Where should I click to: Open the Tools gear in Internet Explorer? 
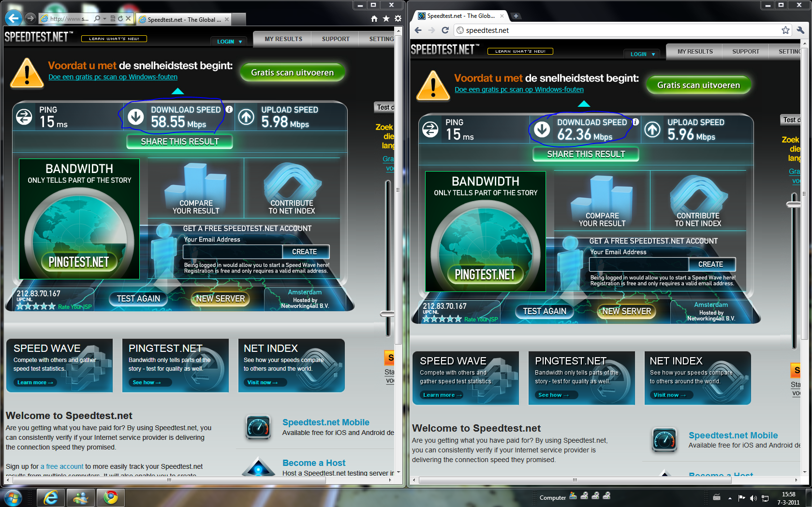[398, 19]
